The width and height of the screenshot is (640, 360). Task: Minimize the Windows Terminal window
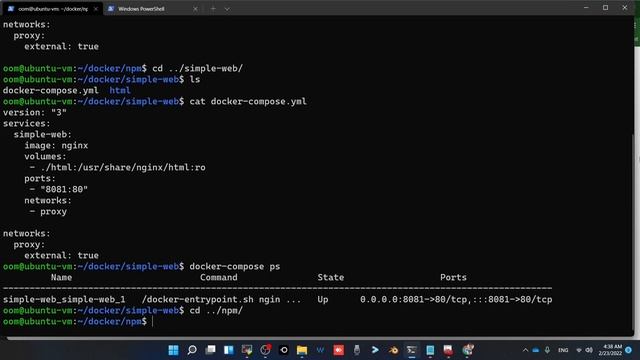[x=586, y=7]
